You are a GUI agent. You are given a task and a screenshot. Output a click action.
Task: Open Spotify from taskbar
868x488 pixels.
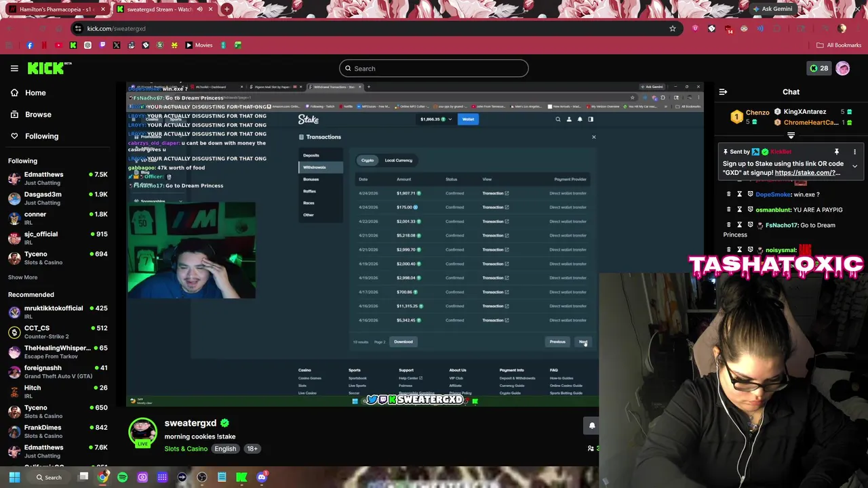tap(122, 477)
